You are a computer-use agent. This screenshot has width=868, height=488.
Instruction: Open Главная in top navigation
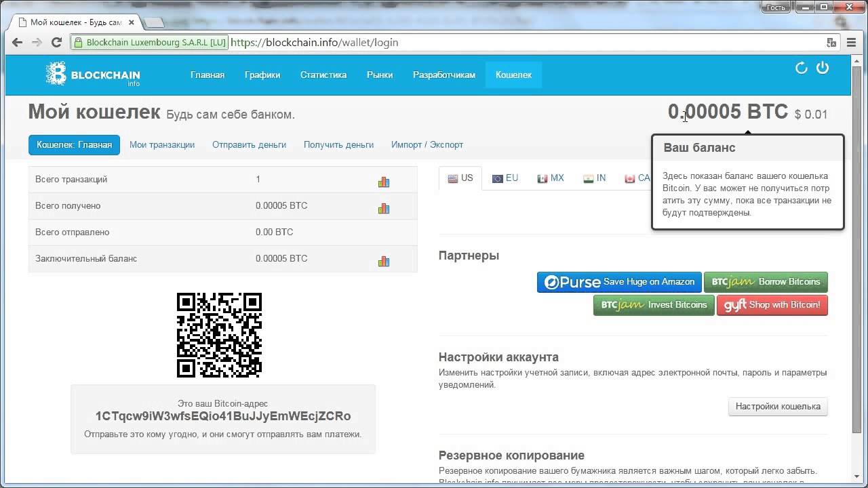tap(208, 75)
